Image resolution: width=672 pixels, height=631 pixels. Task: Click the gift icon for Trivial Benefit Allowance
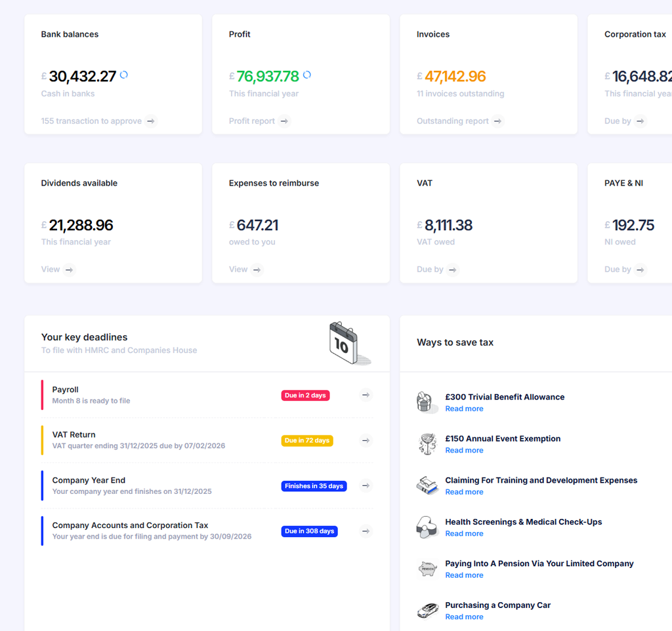tap(427, 402)
